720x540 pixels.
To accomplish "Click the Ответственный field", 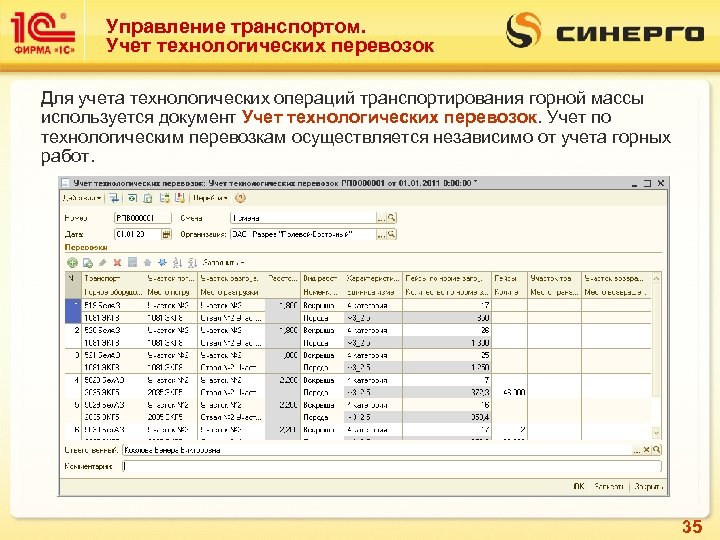I will click(377, 450).
